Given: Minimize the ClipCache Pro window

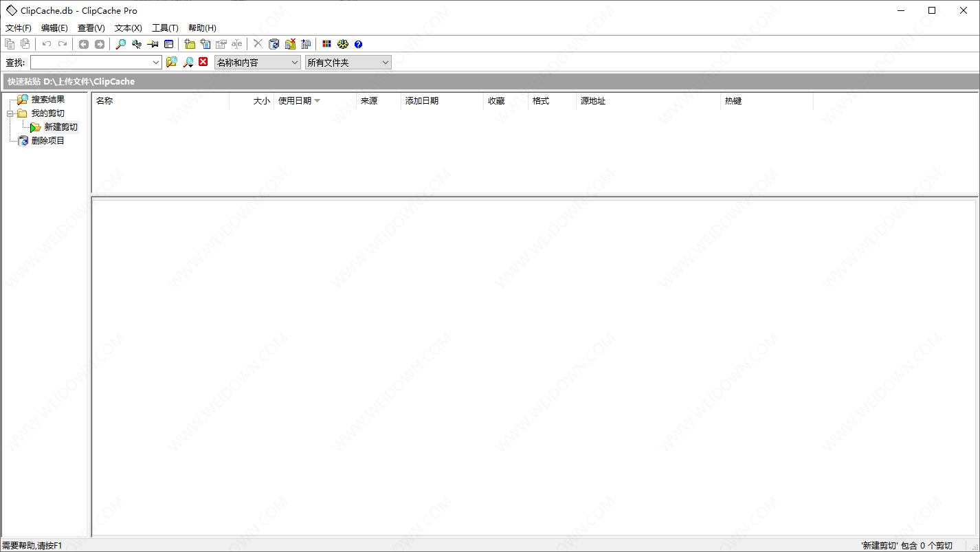Looking at the screenshot, I should pos(900,10).
